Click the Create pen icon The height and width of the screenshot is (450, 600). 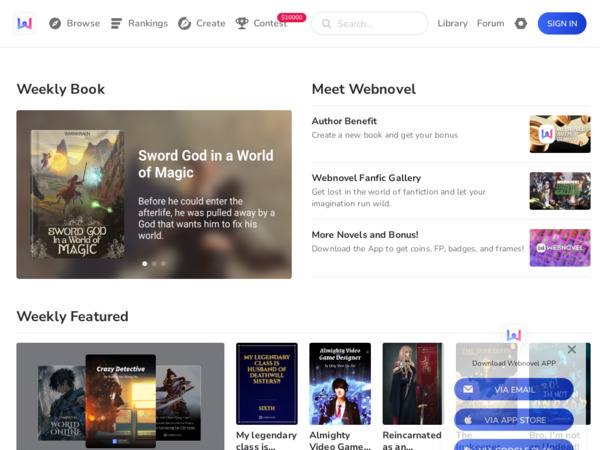(x=184, y=23)
